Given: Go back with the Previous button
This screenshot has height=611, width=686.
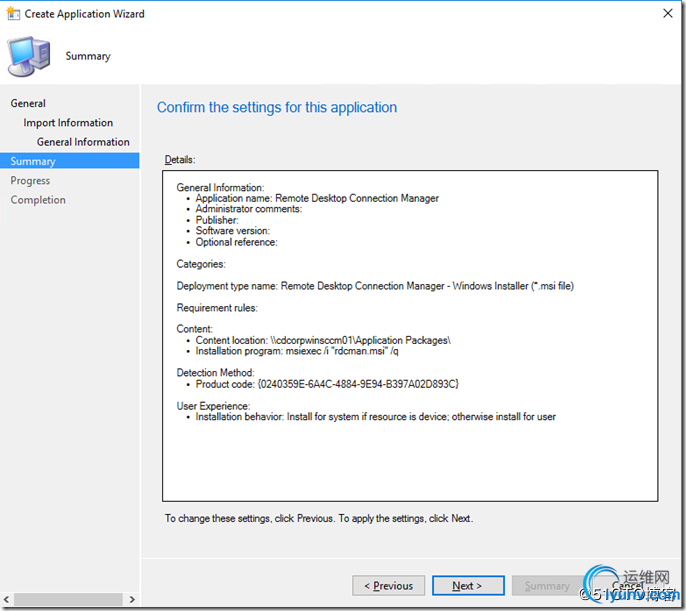Looking at the screenshot, I should pyautogui.click(x=388, y=585).
